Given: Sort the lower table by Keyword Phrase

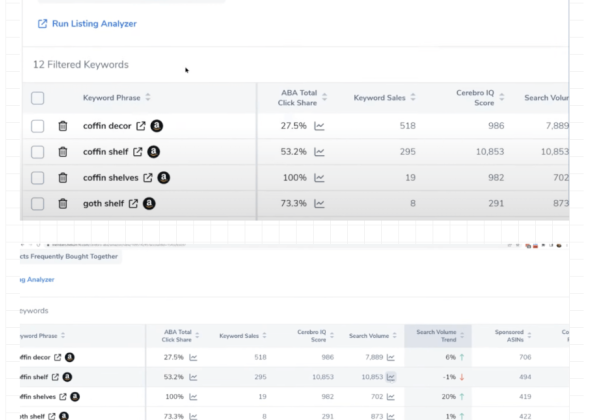Looking at the screenshot, I should pyautogui.click(x=63, y=335).
